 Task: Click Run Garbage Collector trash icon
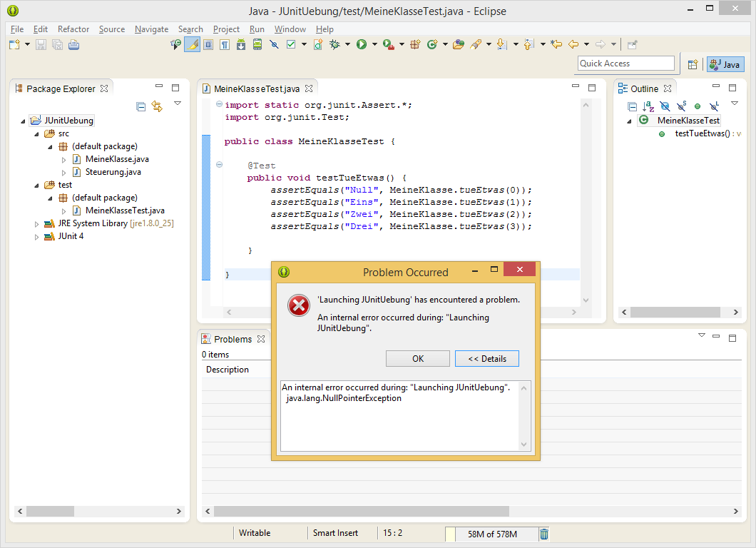(x=544, y=534)
